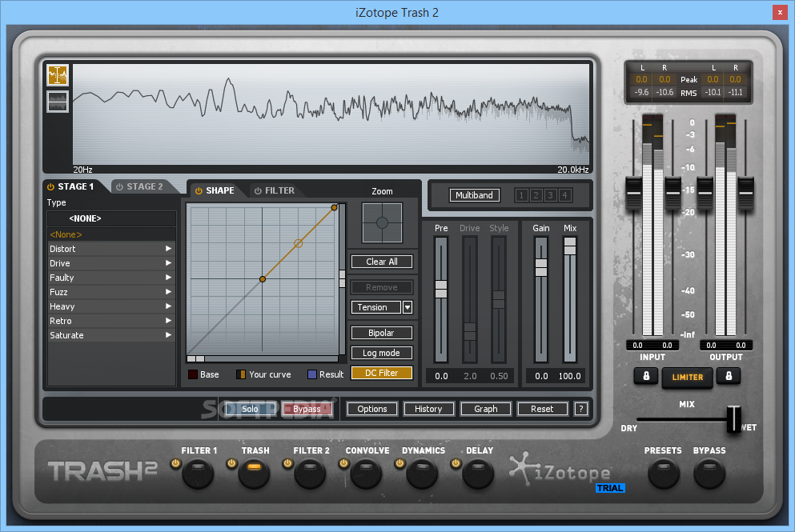Open the Trash module knob
This screenshot has height=532, width=795.
(x=254, y=474)
